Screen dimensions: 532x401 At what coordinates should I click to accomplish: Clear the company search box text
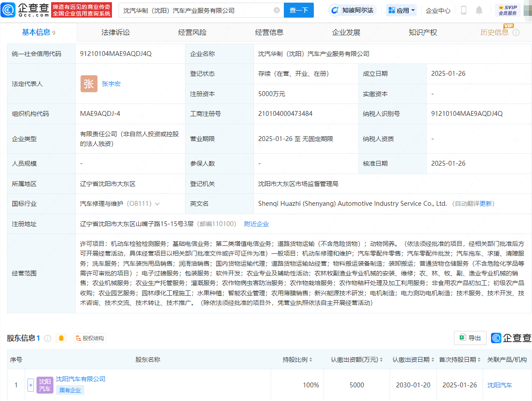[277, 10]
